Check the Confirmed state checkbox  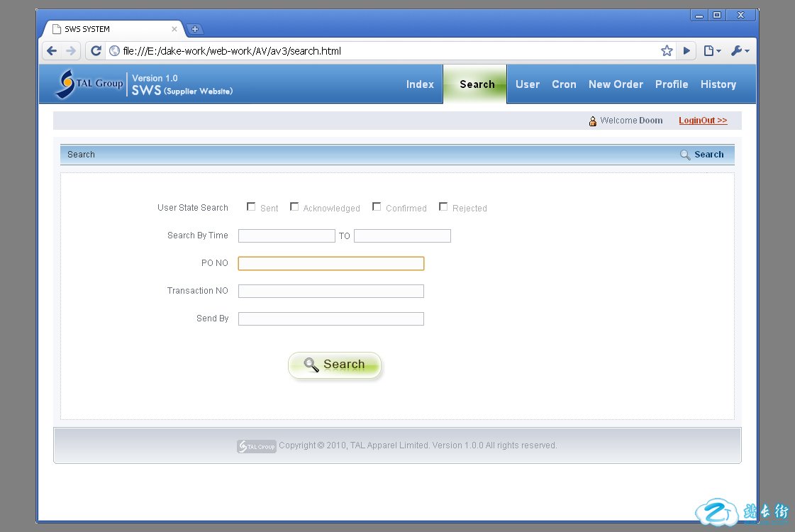[377, 207]
